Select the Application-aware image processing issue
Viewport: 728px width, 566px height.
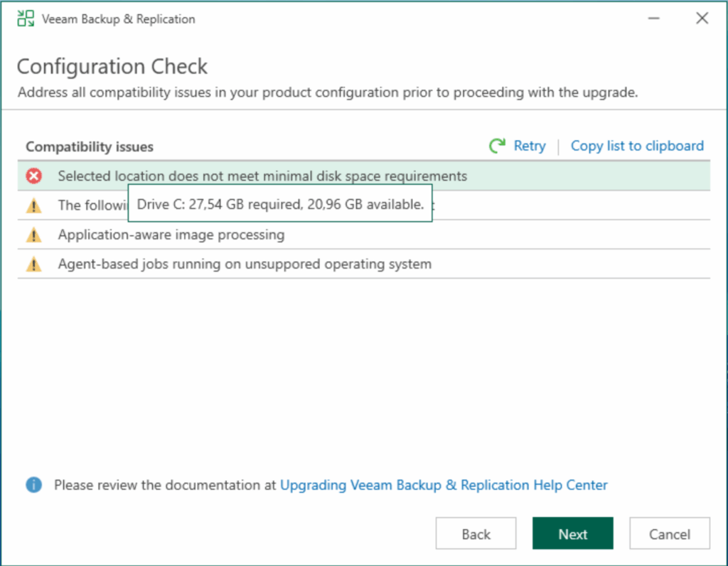171,235
